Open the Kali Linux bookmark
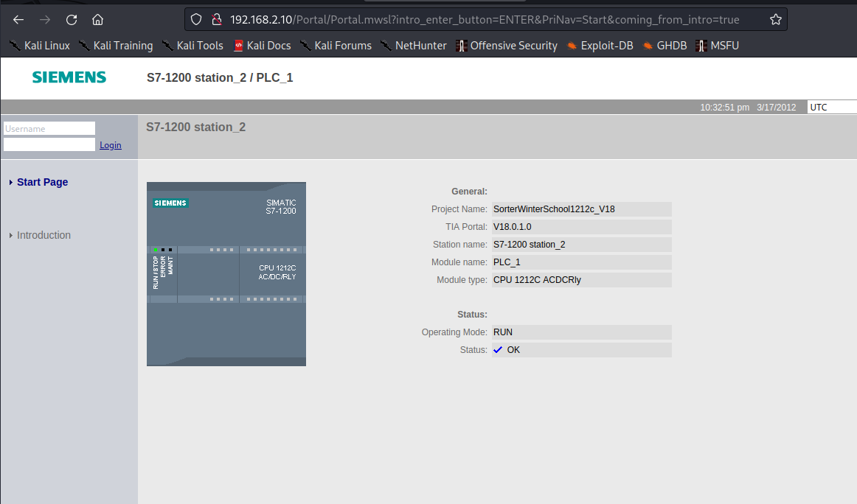This screenshot has height=504, width=857. coord(40,46)
